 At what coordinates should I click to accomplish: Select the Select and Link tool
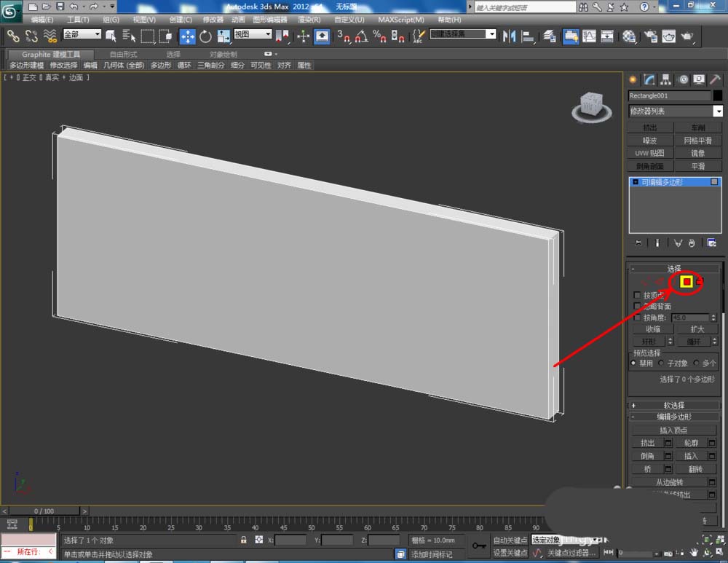(13, 36)
